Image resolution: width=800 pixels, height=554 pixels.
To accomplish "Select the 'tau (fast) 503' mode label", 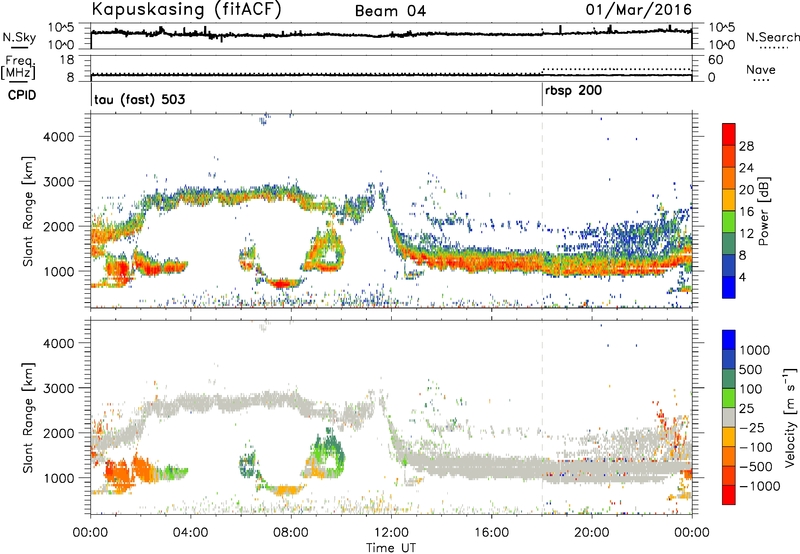I will [140, 99].
